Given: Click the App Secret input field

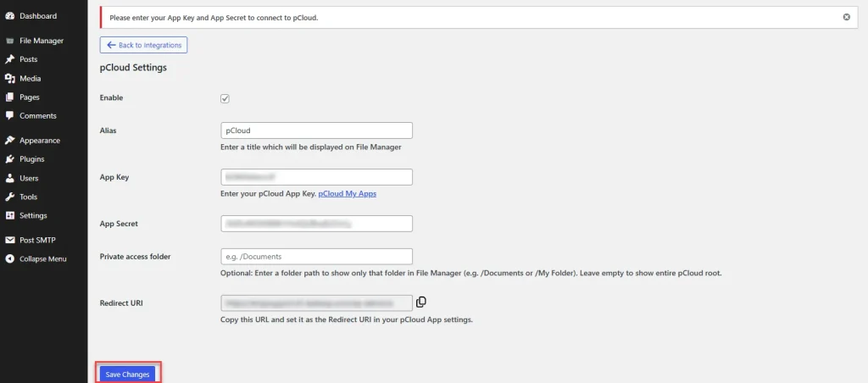Looking at the screenshot, I should pyautogui.click(x=316, y=224).
